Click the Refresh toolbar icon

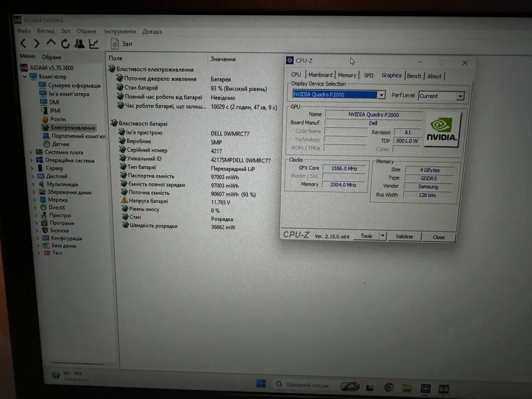[x=65, y=43]
